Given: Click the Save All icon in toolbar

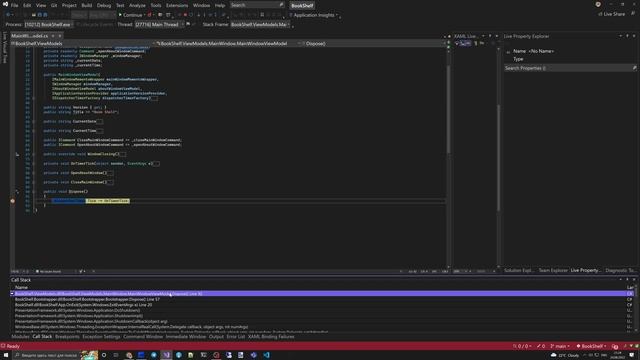Looking at the screenshot, I should click(x=45, y=15).
